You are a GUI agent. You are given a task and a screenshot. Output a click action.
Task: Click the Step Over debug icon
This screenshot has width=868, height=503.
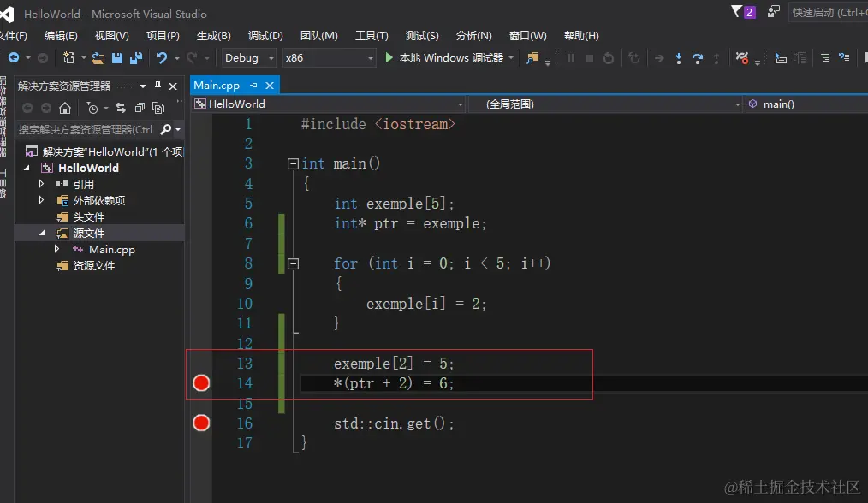click(x=698, y=58)
